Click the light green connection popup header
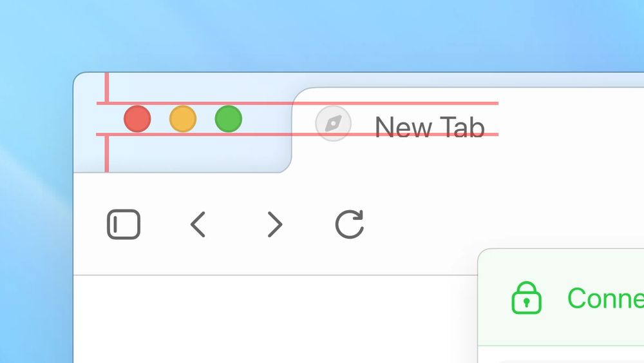 tap(561, 298)
